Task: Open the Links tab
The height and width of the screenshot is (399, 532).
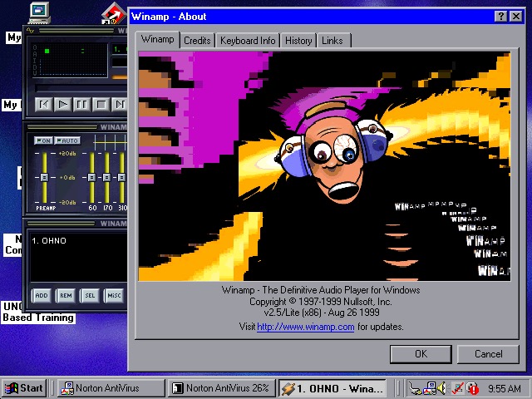Action: 332,41
